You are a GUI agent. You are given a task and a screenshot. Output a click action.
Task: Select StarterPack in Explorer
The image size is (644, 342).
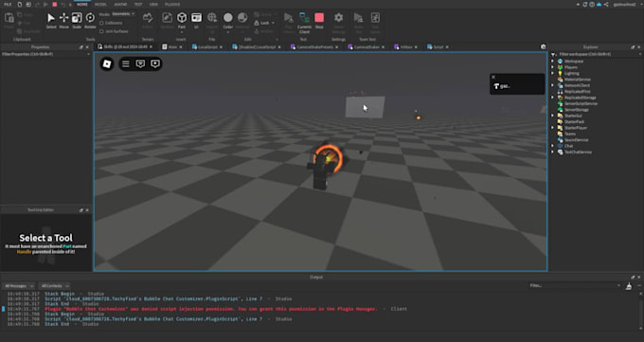pyautogui.click(x=574, y=121)
